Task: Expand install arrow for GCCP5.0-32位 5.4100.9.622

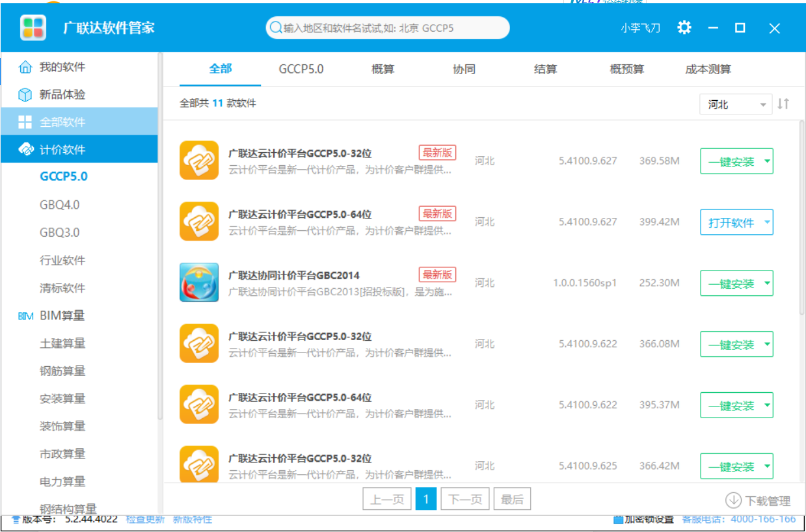Action: pyautogui.click(x=767, y=345)
